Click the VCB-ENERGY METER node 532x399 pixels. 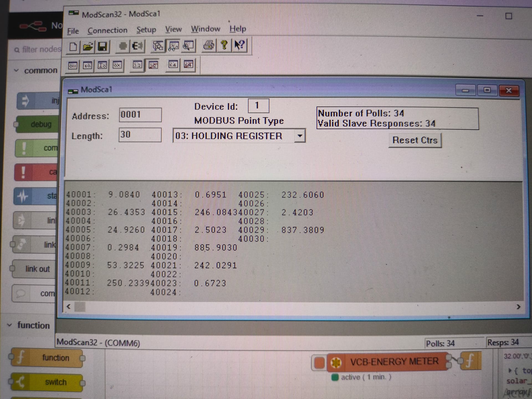coord(394,362)
